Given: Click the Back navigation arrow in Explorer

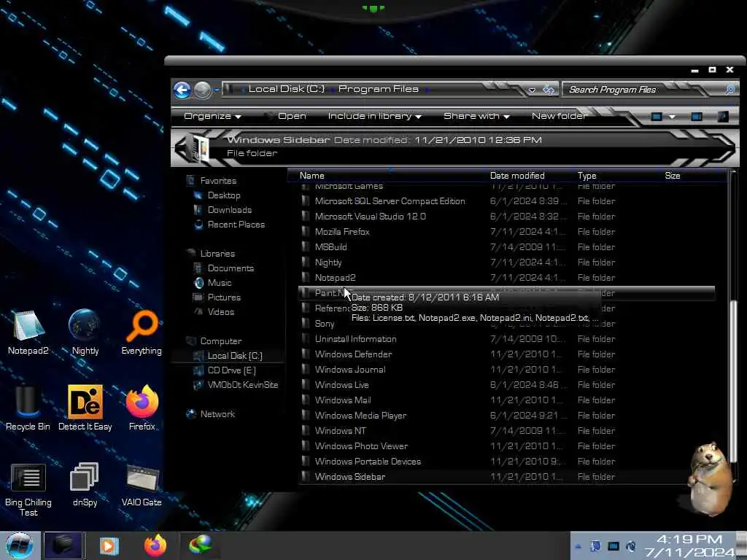Looking at the screenshot, I should coord(182,90).
